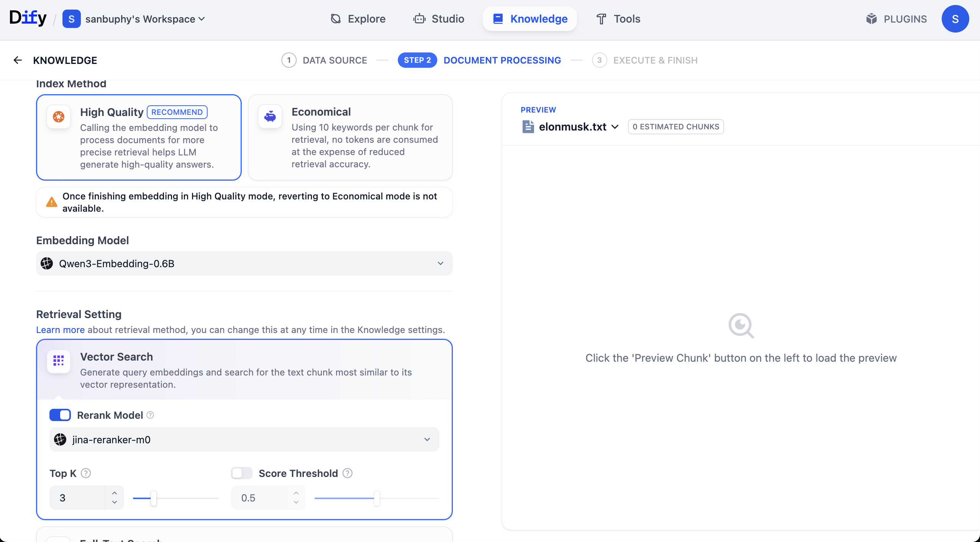Click the back arrow next to KNOWLEDGE
This screenshot has width=980, height=542.
pyautogui.click(x=18, y=60)
